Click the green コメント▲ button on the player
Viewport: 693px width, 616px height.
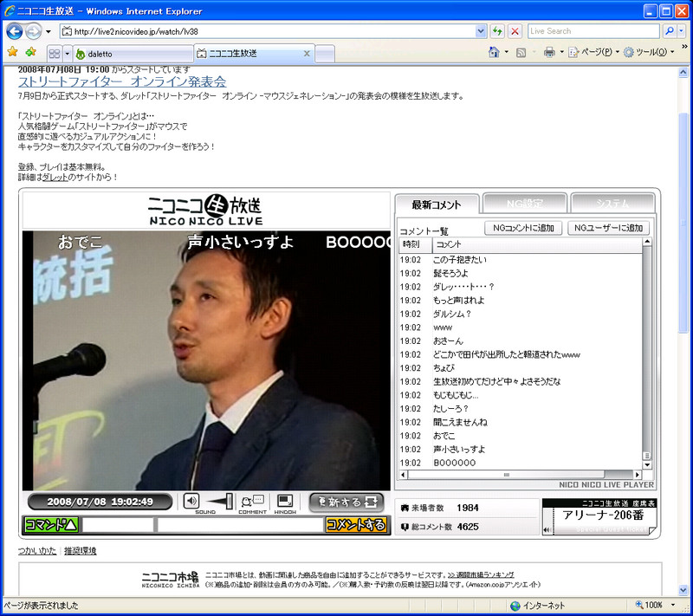(x=49, y=523)
